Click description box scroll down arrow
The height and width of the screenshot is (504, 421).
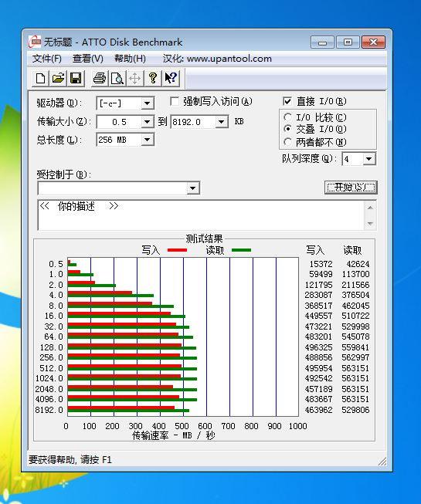pos(370,223)
